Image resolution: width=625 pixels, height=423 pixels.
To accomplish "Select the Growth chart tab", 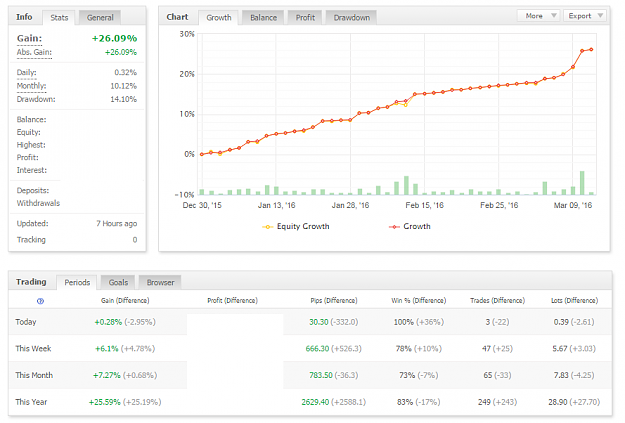I will click(219, 18).
